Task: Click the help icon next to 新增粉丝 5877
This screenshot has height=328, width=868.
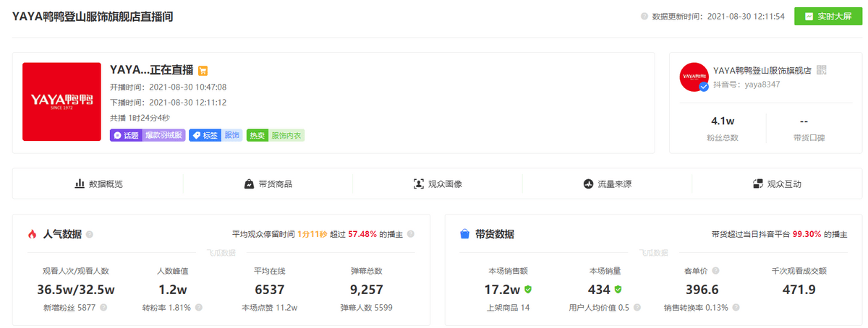Action: click(x=103, y=307)
